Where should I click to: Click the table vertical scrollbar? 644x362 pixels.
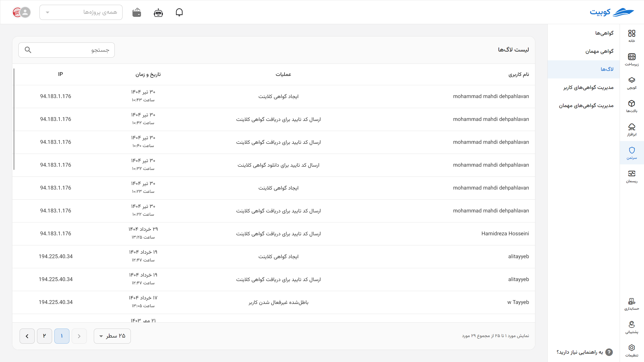pyautogui.click(x=14, y=119)
